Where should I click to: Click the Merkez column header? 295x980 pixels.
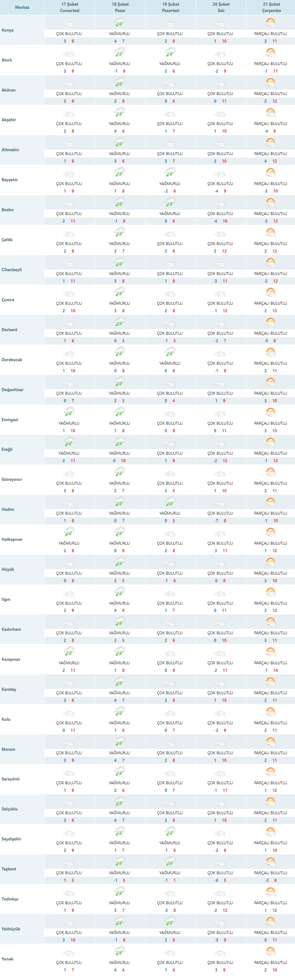tap(22, 7)
